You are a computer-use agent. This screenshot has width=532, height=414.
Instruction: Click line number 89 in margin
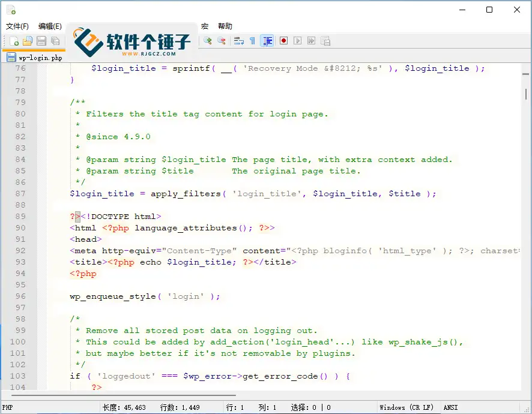(x=20, y=217)
